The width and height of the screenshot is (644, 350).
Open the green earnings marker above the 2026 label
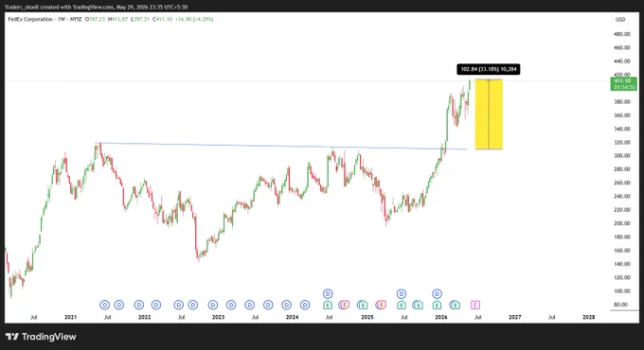click(x=438, y=305)
